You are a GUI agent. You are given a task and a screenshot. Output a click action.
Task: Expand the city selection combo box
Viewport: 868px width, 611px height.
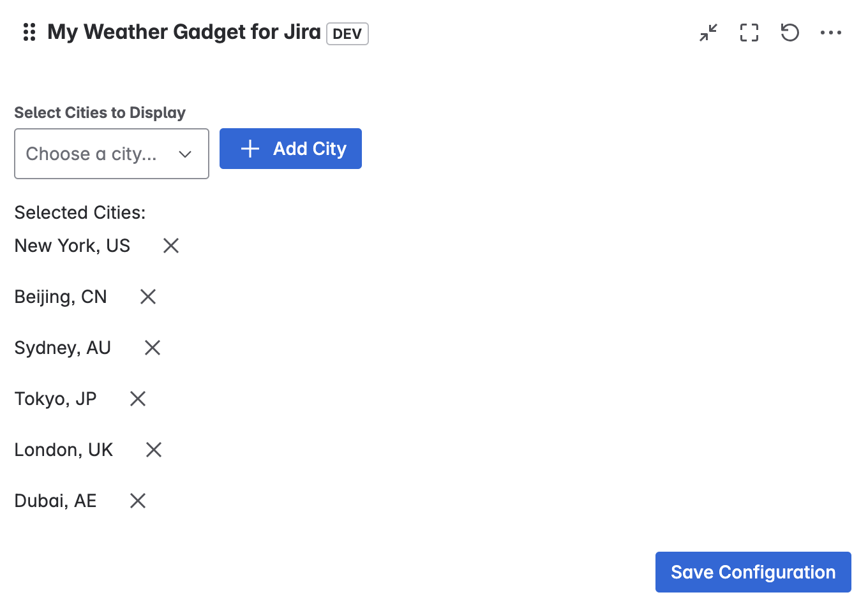[x=112, y=154]
